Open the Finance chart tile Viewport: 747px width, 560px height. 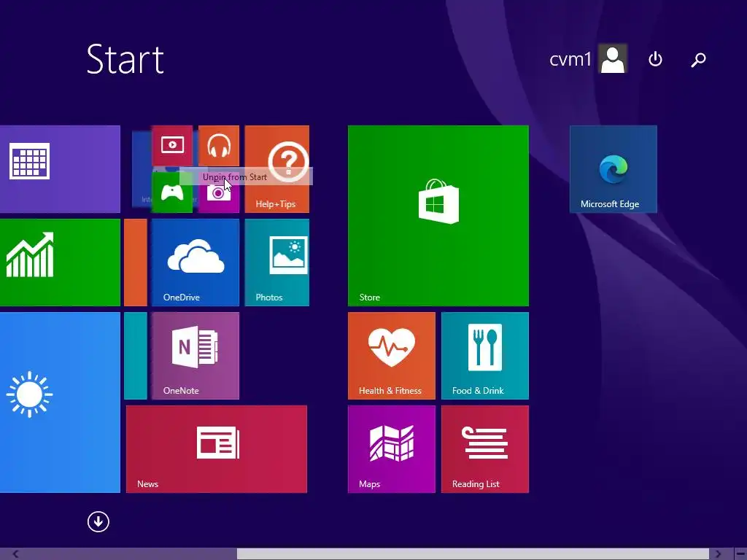click(60, 262)
